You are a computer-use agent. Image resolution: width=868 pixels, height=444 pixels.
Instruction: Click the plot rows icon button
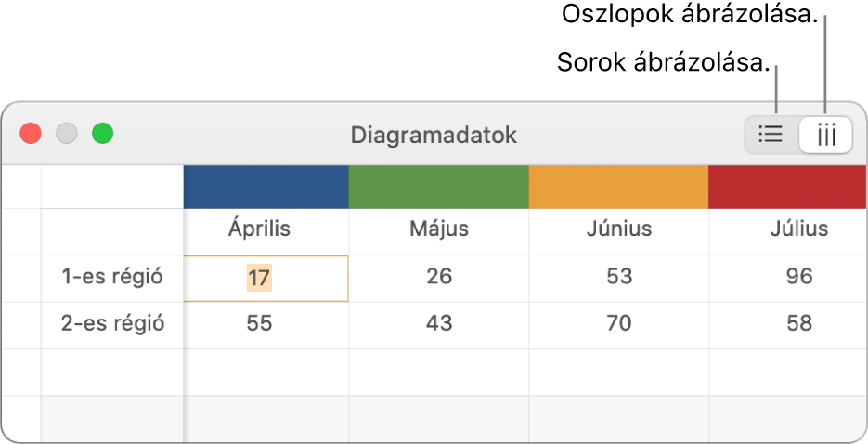click(x=771, y=135)
